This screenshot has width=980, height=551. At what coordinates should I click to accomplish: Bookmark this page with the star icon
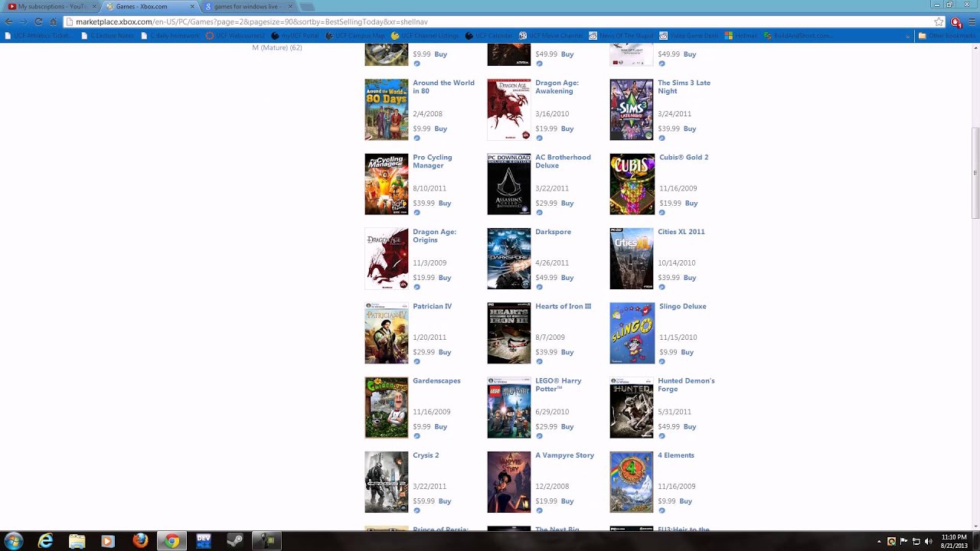click(939, 21)
